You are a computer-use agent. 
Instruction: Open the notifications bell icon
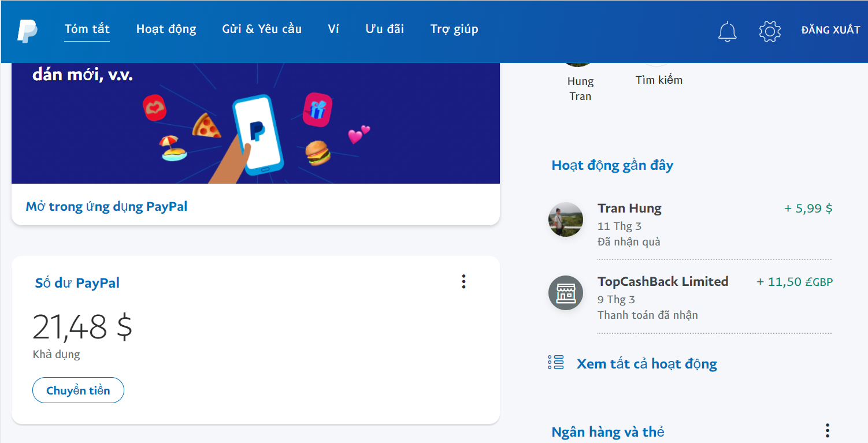pyautogui.click(x=728, y=31)
